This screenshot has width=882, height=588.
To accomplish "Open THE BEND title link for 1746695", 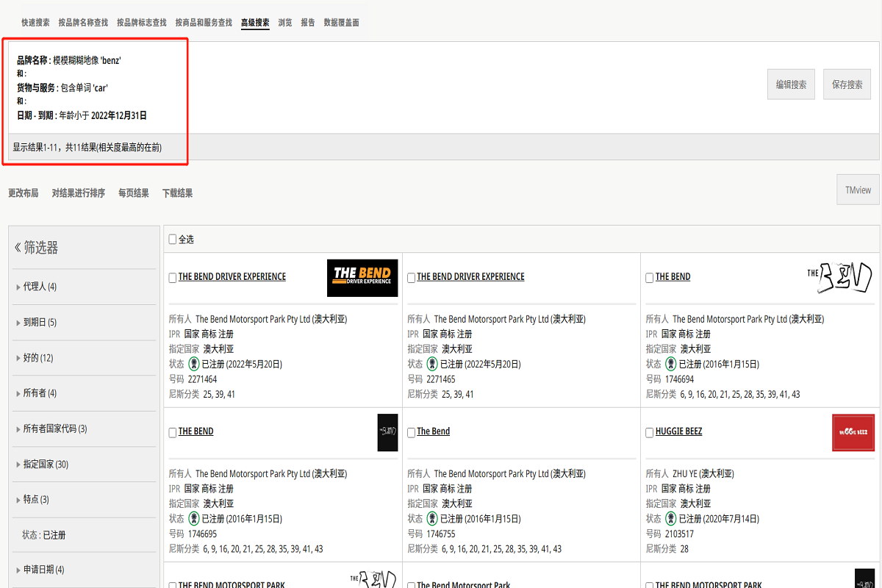I will (x=196, y=431).
